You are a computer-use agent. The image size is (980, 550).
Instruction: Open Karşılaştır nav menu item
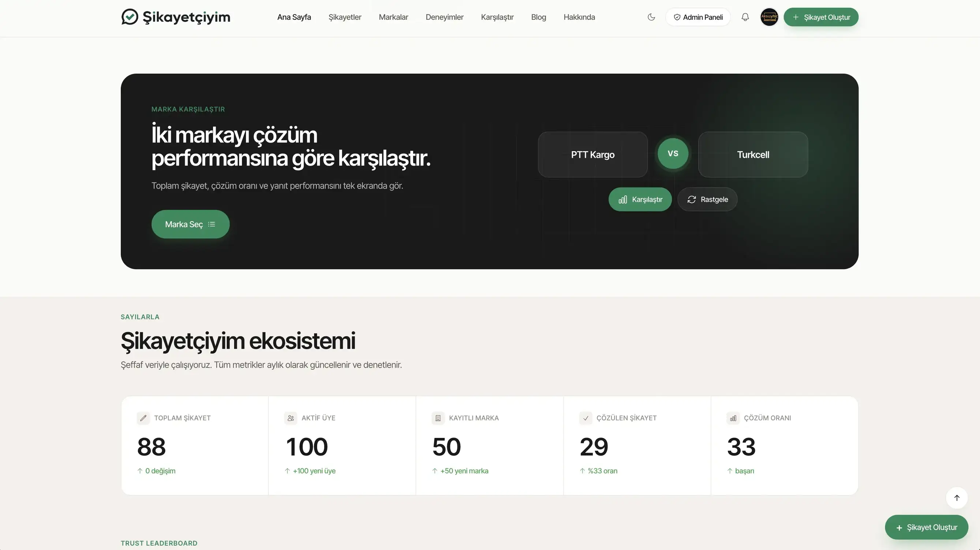(497, 17)
